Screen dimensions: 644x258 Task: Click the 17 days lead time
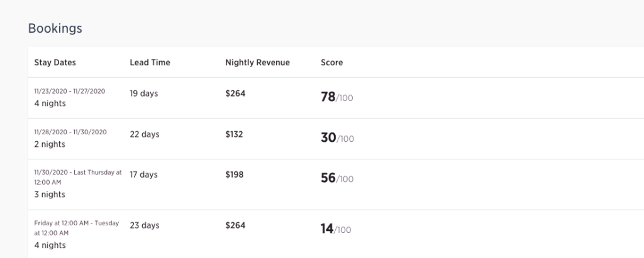click(x=144, y=175)
